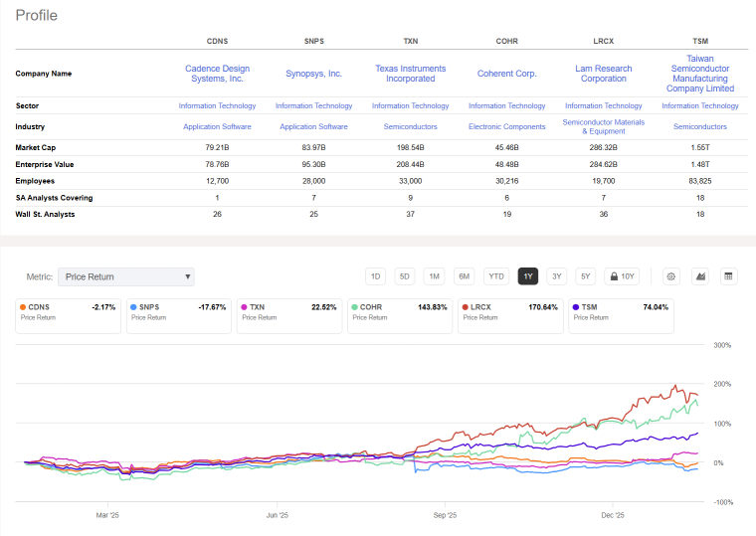756x536 pixels.
Task: Open Cadence Design Systems, Inc. link
Action: [218, 74]
